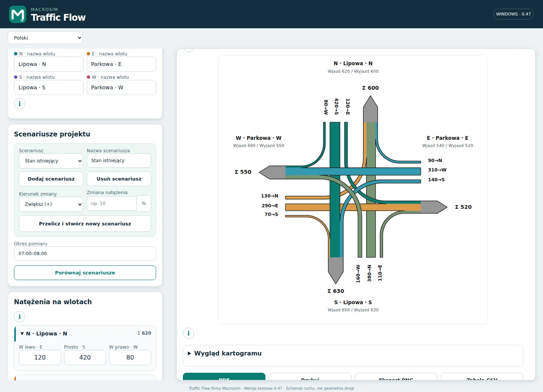
Task: Click the 160→W flow label
Action: 358,274
